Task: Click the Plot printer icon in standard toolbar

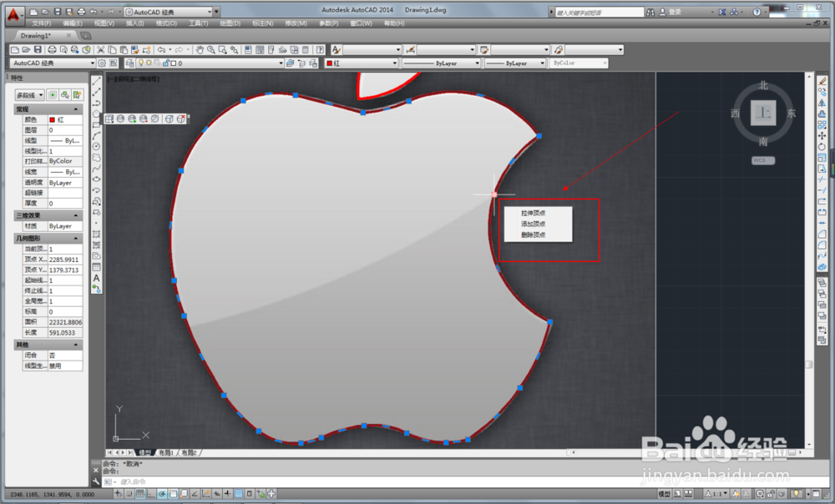Action: [x=52, y=49]
